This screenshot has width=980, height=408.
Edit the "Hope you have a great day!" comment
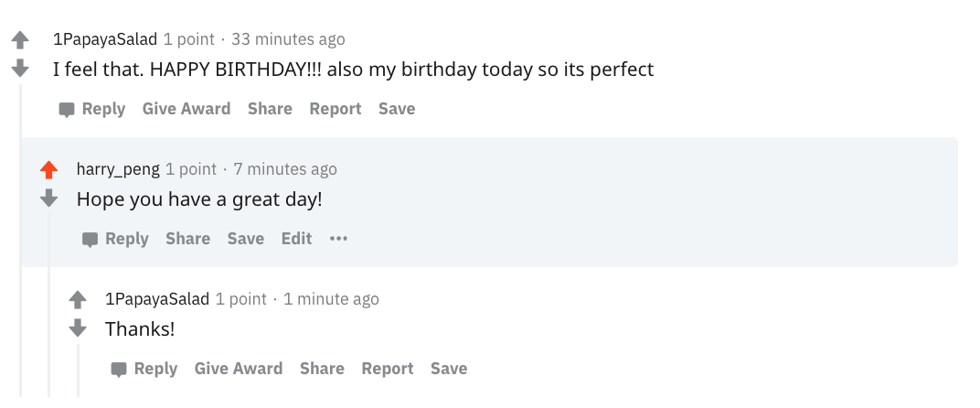click(296, 239)
